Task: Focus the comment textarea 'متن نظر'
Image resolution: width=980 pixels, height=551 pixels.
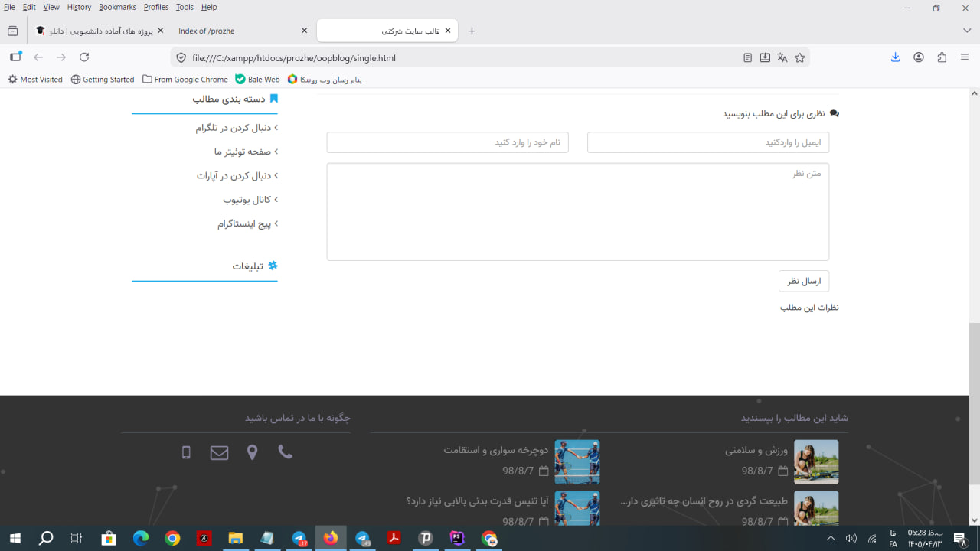Action: pyautogui.click(x=578, y=212)
